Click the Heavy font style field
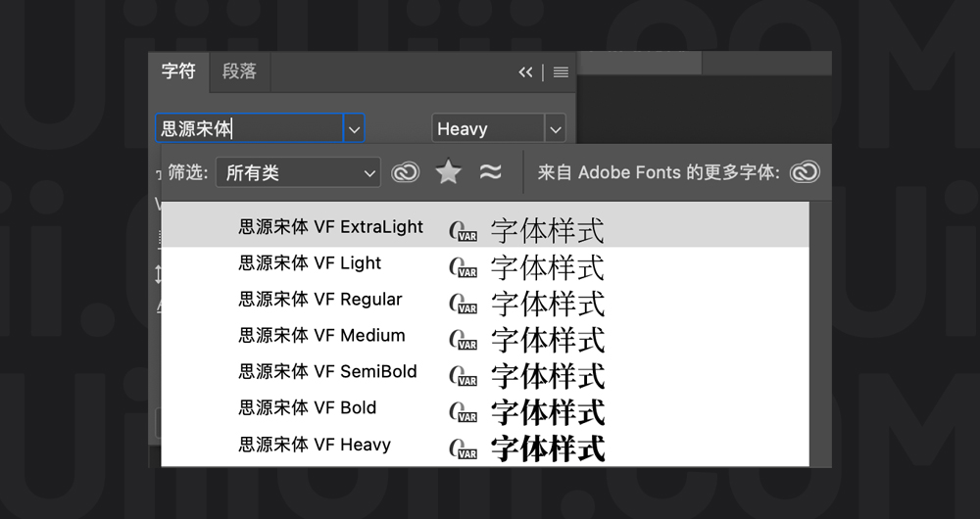Screen dimensions: 980x519 488,128
